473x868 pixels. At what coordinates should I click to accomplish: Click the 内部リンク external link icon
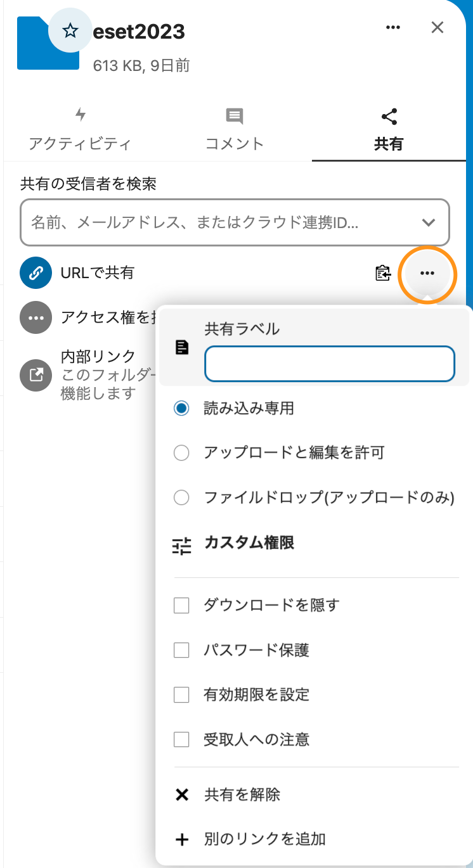(36, 374)
